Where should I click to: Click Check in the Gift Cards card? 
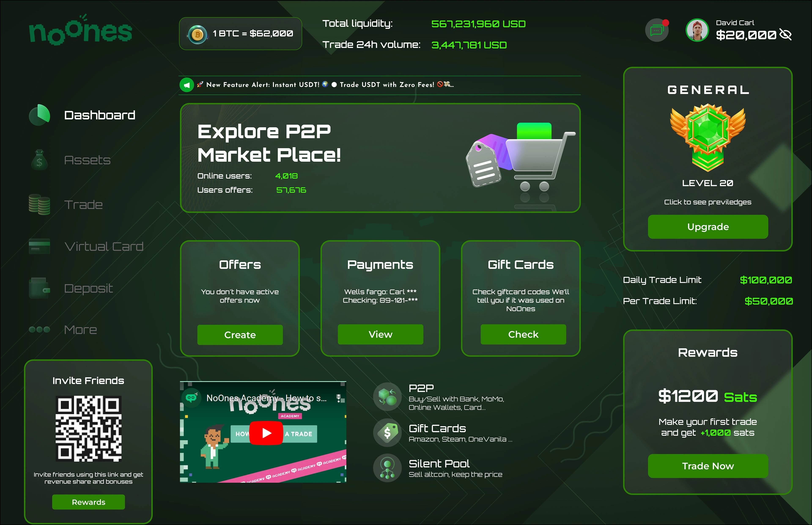(x=523, y=334)
